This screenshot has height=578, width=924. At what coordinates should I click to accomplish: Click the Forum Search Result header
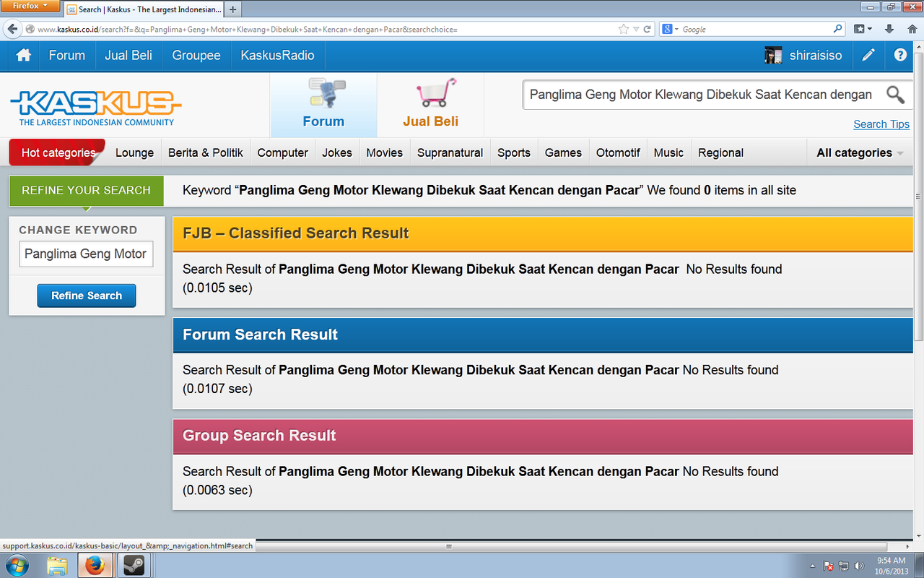(543, 335)
